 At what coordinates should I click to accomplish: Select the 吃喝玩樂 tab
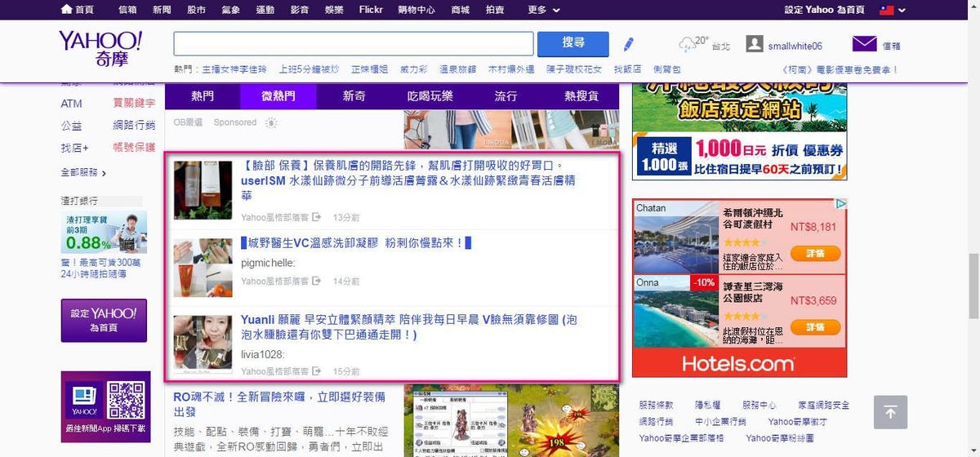(430, 96)
